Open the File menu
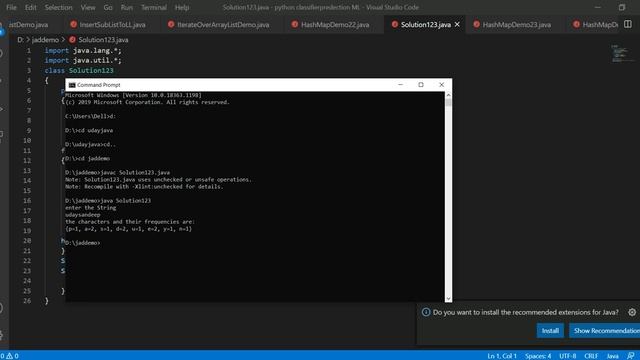The image size is (640, 360). point(11,7)
